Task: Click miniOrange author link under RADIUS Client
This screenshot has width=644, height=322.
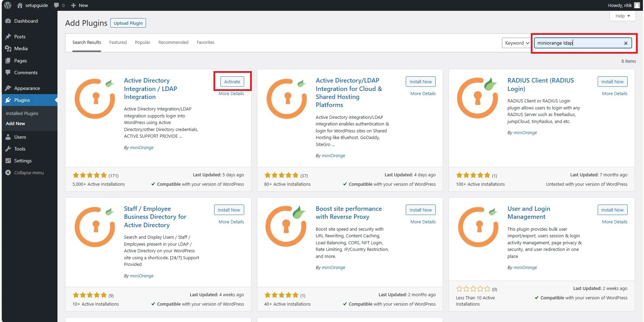Action: tap(525, 132)
